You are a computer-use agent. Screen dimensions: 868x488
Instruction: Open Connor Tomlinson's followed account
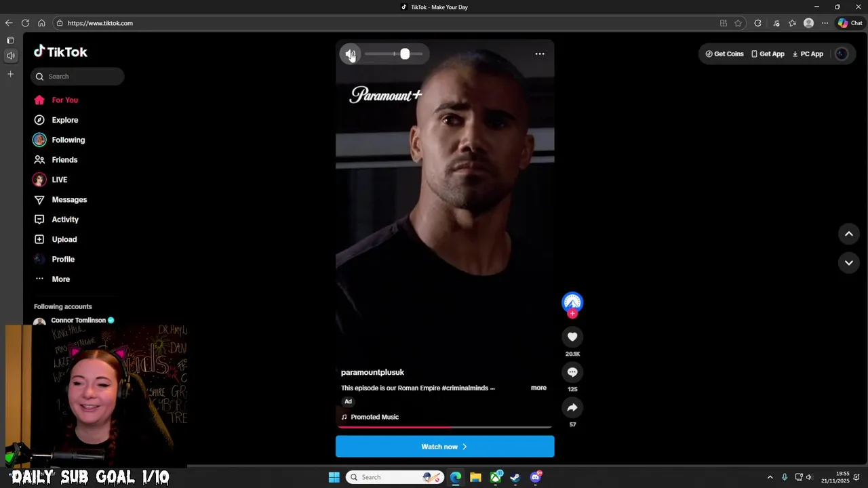[78, 321]
